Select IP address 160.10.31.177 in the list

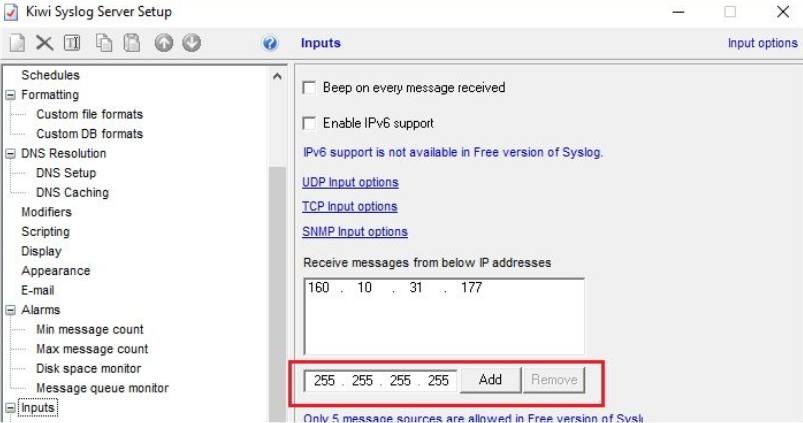[395, 288]
